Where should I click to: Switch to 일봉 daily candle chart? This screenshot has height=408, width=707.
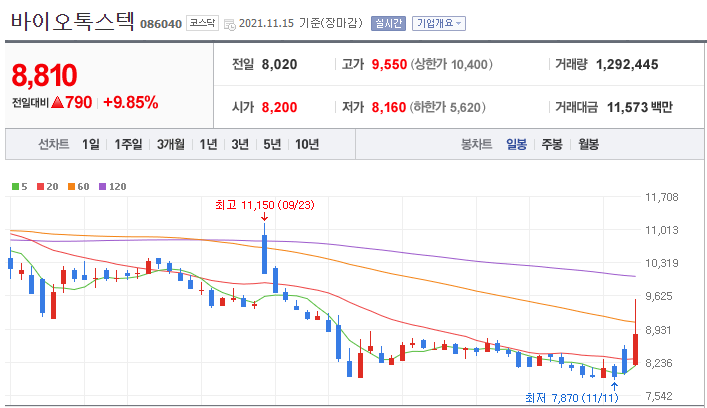pyautogui.click(x=516, y=144)
